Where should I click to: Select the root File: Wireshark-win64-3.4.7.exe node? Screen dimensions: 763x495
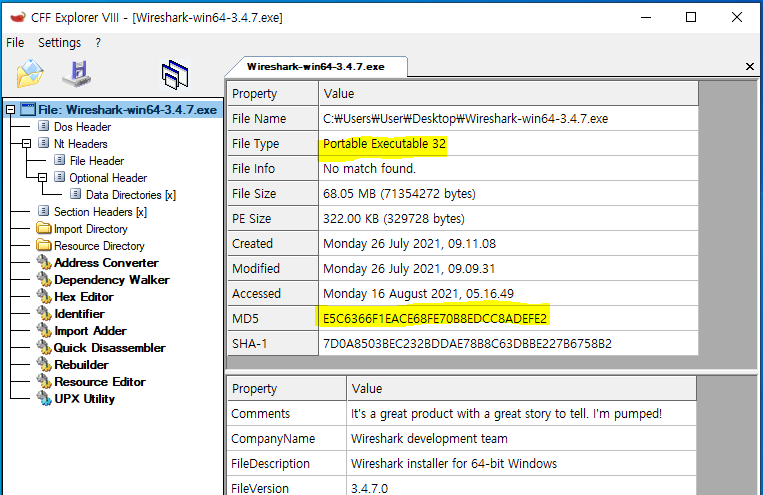(x=127, y=110)
